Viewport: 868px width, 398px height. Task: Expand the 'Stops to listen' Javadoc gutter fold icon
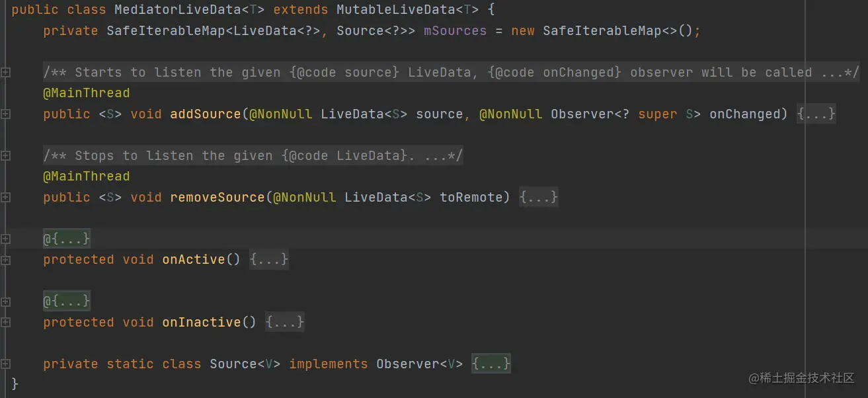(5, 156)
